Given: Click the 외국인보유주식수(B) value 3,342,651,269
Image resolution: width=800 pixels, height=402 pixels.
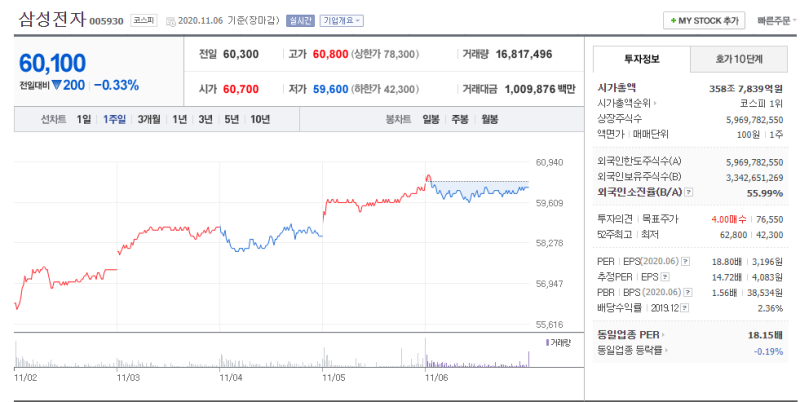Looking at the screenshot, I should [755, 178].
